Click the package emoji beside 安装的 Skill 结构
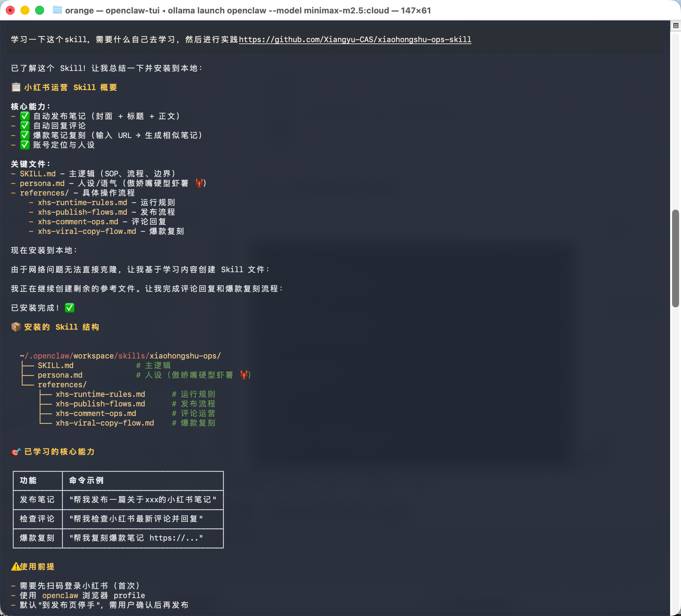This screenshot has height=616, width=681. point(16,327)
